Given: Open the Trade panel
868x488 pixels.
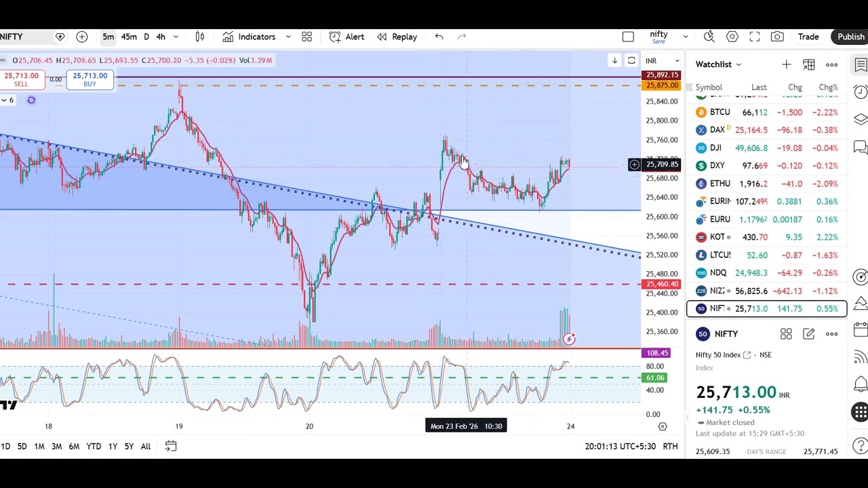Looking at the screenshot, I should (808, 37).
